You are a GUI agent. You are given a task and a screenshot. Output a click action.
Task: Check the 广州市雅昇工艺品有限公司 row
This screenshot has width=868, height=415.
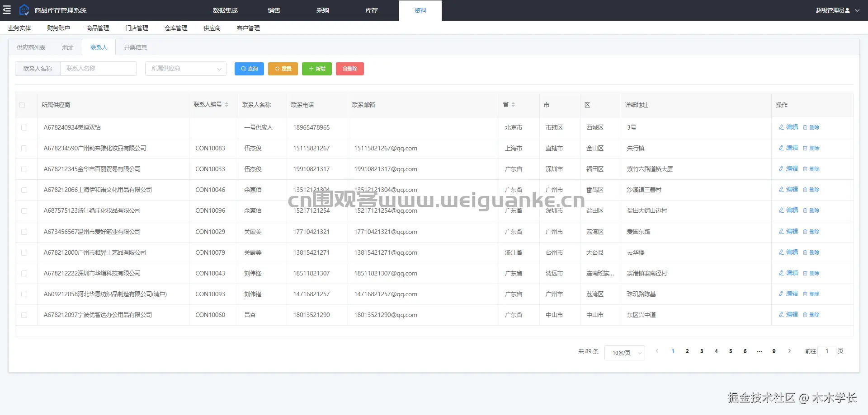24,253
